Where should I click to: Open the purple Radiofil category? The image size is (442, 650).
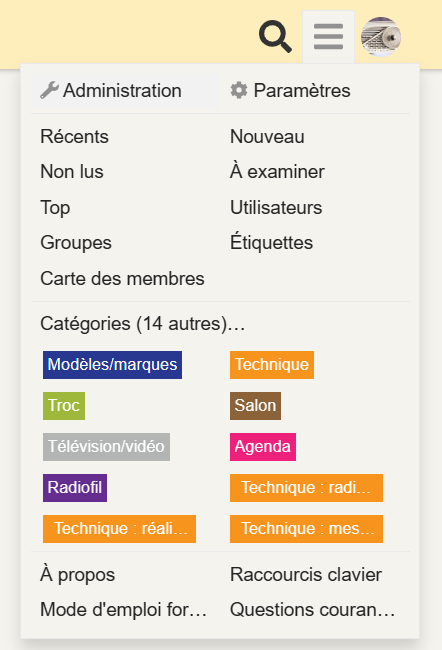[75, 488]
